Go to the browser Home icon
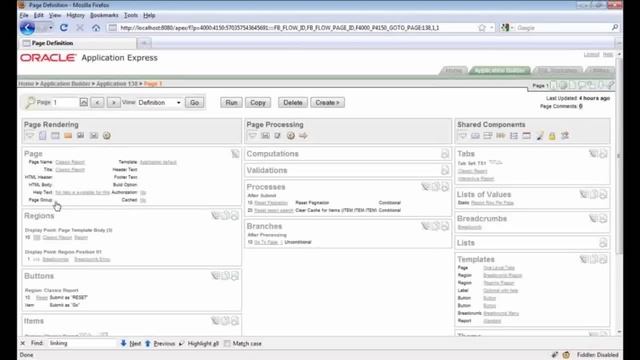Image resolution: width=640 pixels, height=360 pixels. click(x=96, y=28)
